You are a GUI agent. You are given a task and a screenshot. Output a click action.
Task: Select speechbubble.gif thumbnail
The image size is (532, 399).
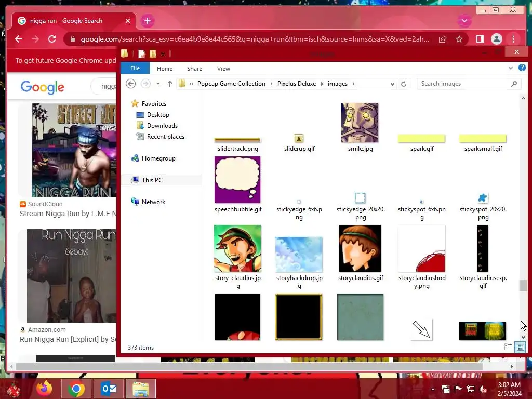(237, 180)
